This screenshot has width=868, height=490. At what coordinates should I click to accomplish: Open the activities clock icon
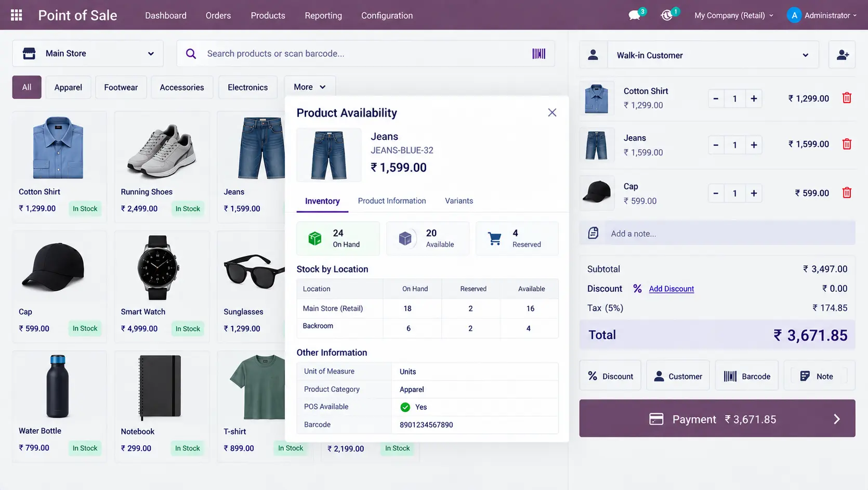[667, 15]
